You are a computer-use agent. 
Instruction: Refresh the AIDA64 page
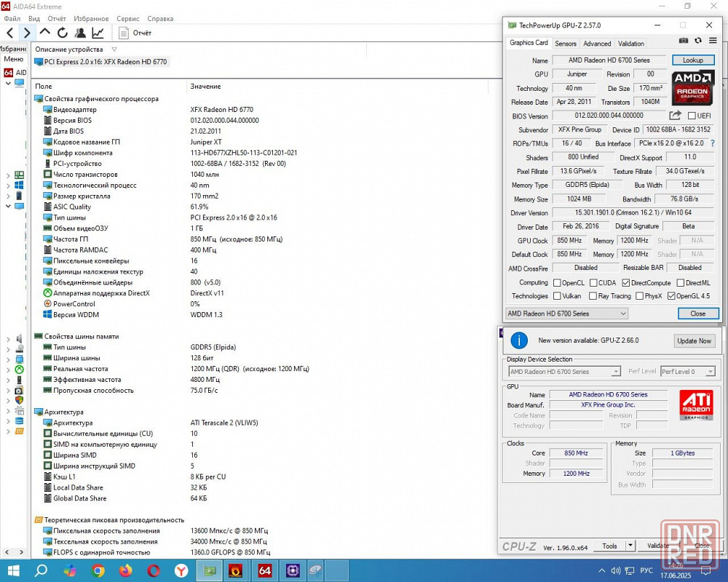[x=62, y=33]
